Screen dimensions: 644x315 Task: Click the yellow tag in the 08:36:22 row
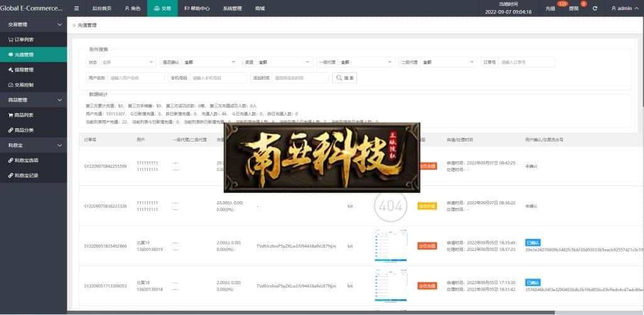(x=427, y=206)
